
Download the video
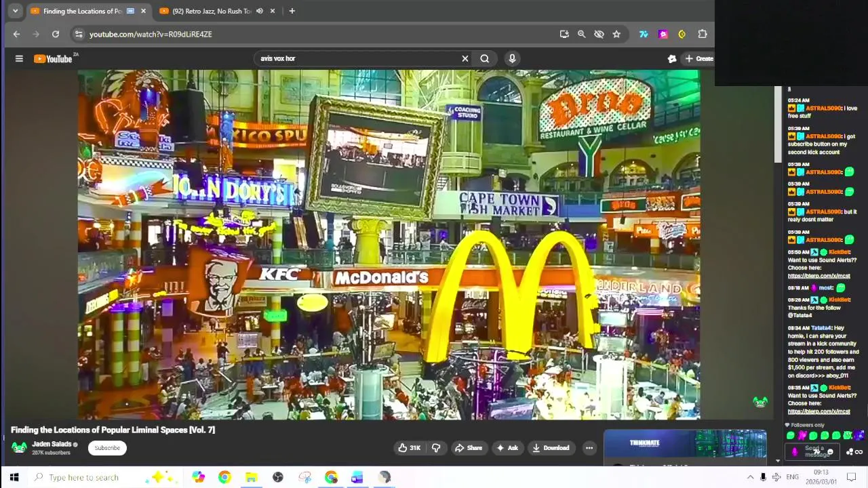click(551, 447)
